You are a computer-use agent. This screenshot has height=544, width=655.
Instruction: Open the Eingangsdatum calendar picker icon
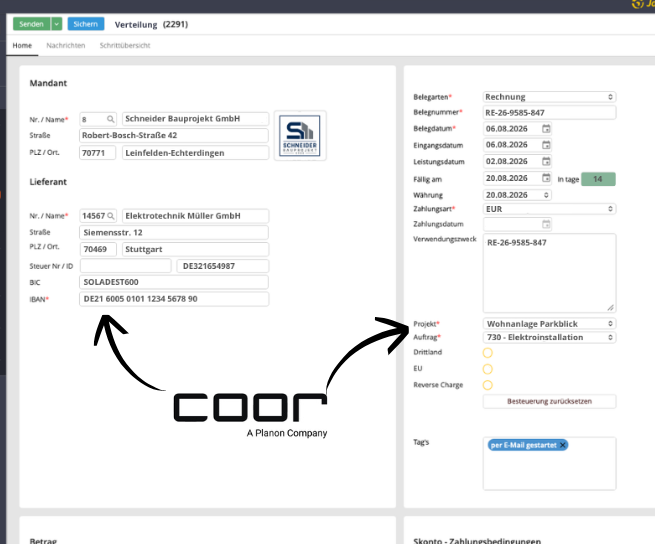[546, 145]
